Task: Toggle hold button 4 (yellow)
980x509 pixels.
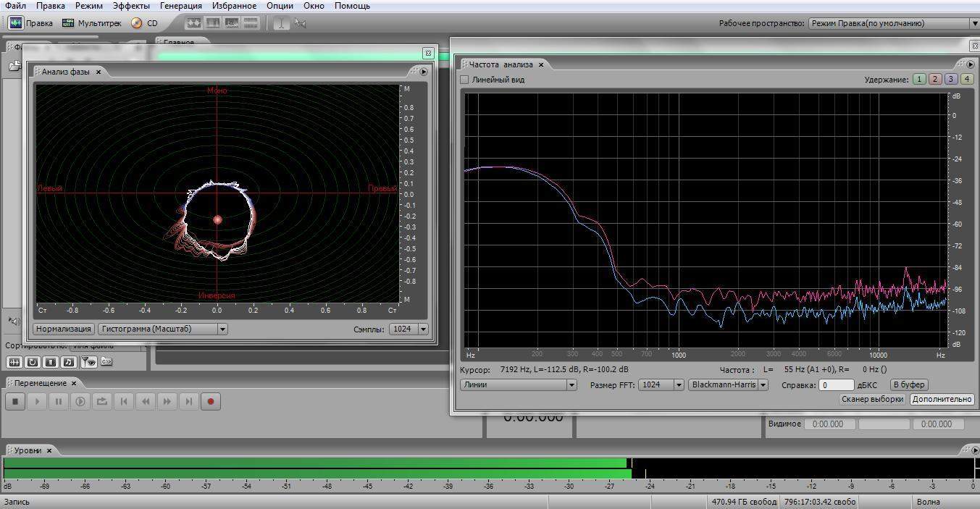Action: click(x=967, y=80)
